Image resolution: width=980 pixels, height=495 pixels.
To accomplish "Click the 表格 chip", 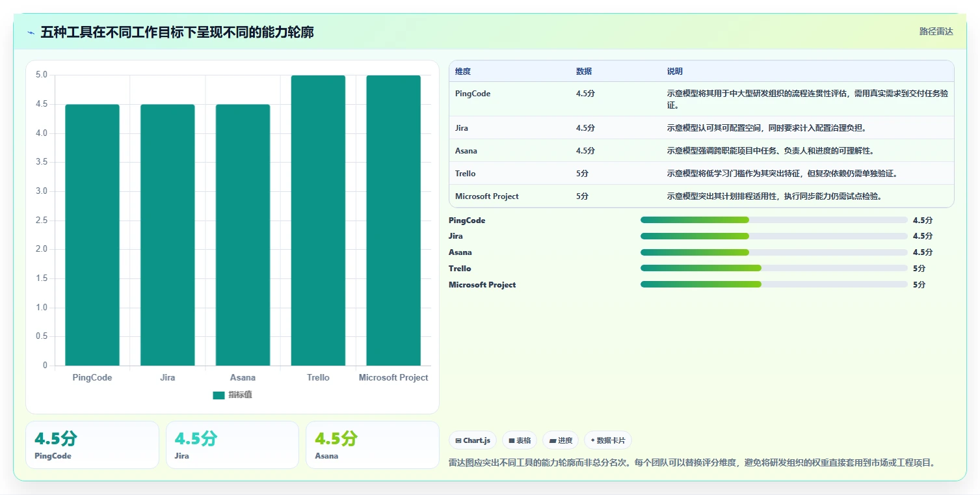I will [x=520, y=440].
